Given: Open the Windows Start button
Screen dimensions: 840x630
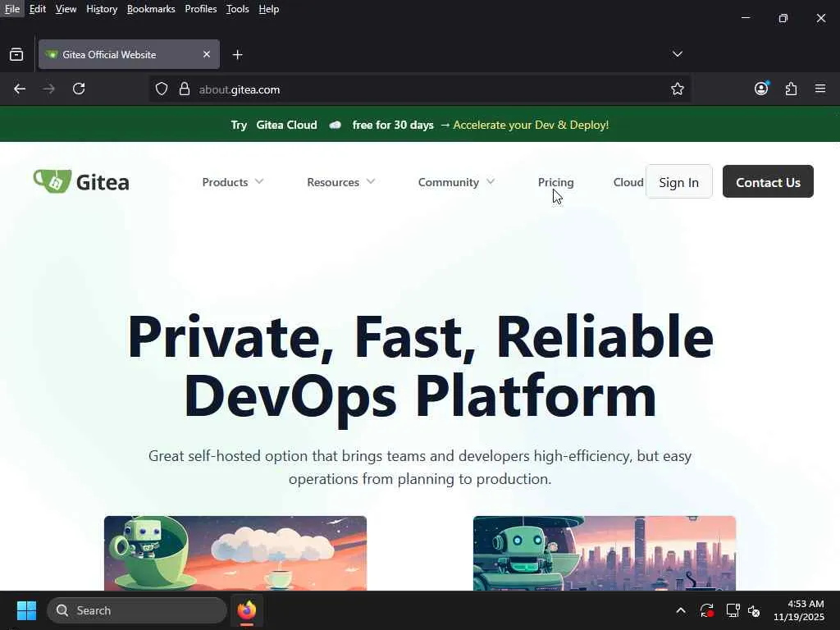Looking at the screenshot, I should click(x=26, y=610).
